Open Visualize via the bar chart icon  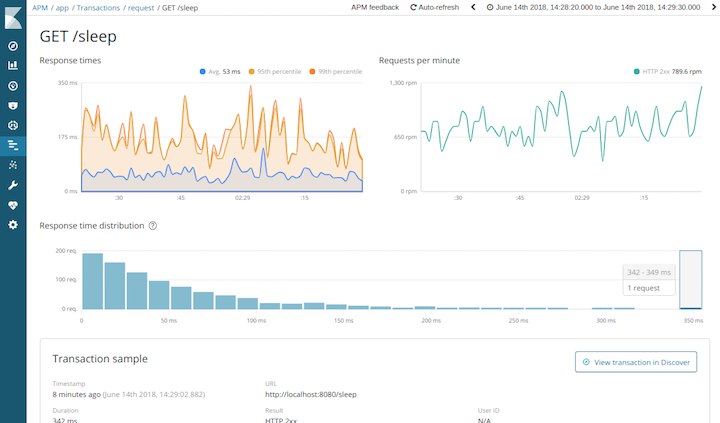point(13,66)
